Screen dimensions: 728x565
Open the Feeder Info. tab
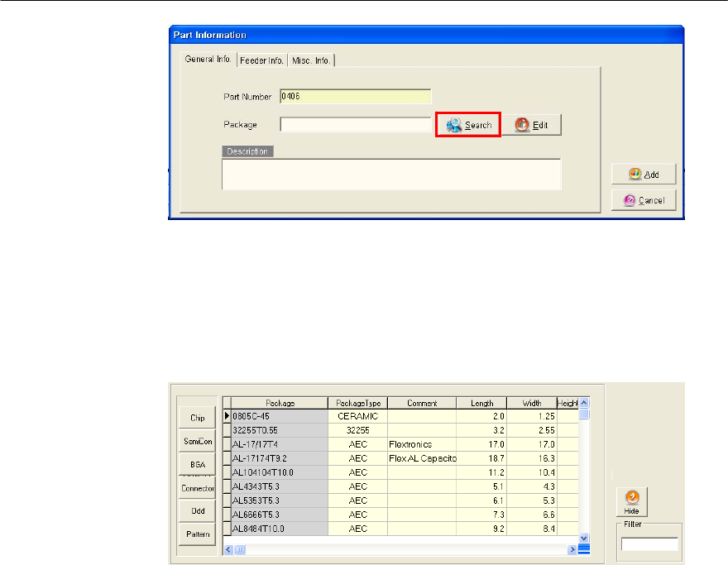point(262,60)
